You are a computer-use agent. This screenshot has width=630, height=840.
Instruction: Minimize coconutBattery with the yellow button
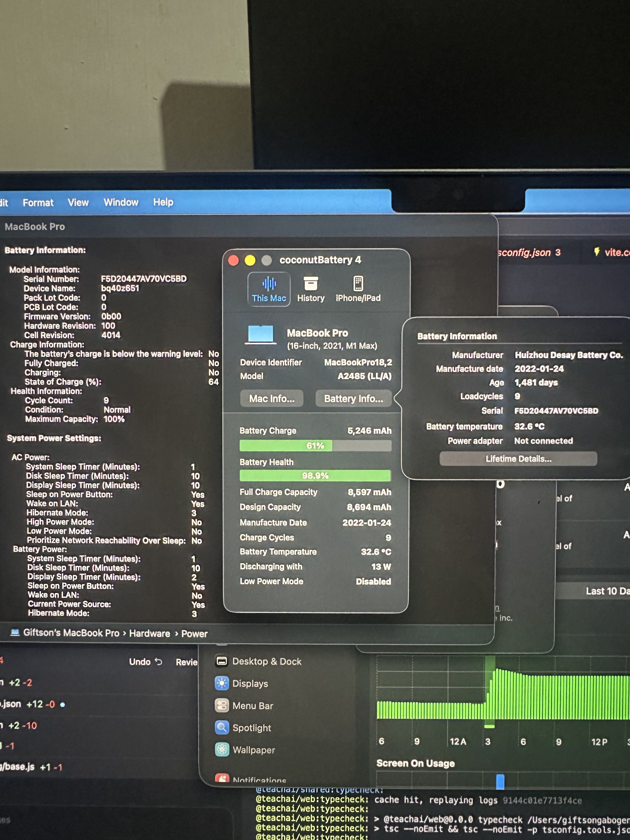[250, 260]
